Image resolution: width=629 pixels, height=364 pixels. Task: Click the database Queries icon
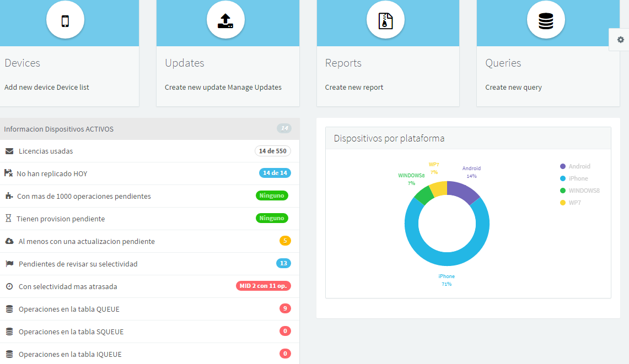[546, 20]
